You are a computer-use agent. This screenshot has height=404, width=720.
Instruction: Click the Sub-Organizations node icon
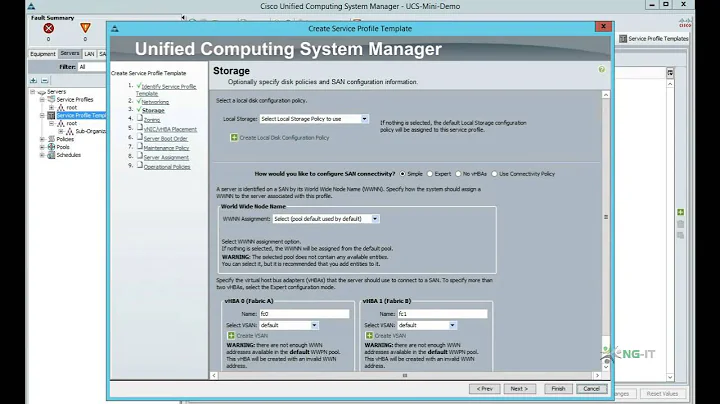69,131
